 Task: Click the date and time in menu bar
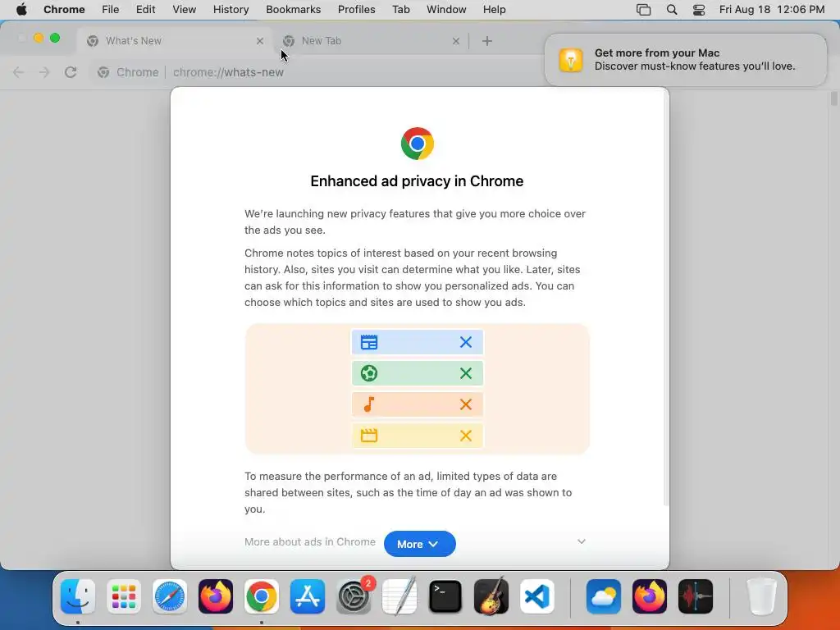771,10
